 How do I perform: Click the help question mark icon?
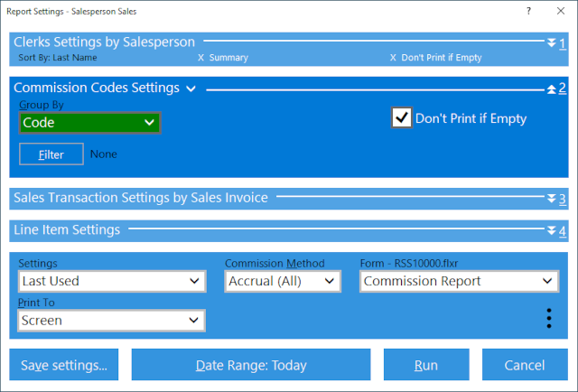(528, 13)
